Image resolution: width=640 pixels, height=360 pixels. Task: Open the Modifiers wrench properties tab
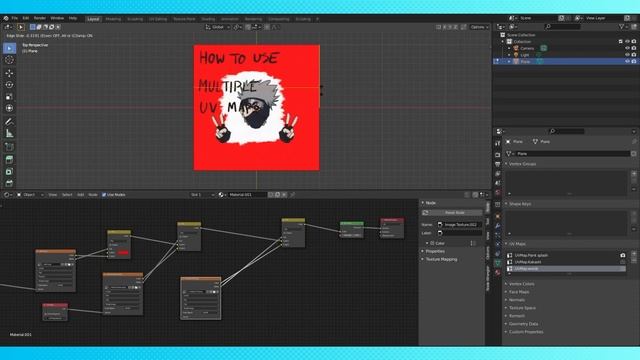pyautogui.click(x=498, y=226)
